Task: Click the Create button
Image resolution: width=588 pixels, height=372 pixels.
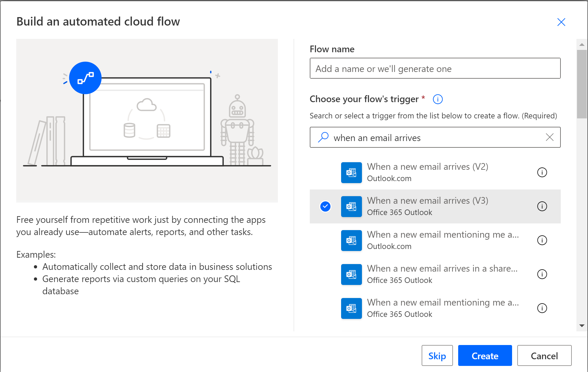Action: click(485, 355)
